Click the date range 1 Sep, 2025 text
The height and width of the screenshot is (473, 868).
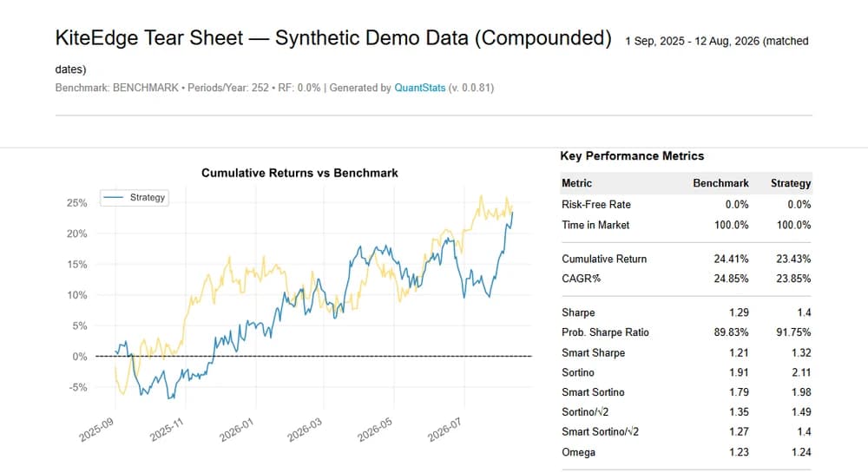coord(654,41)
